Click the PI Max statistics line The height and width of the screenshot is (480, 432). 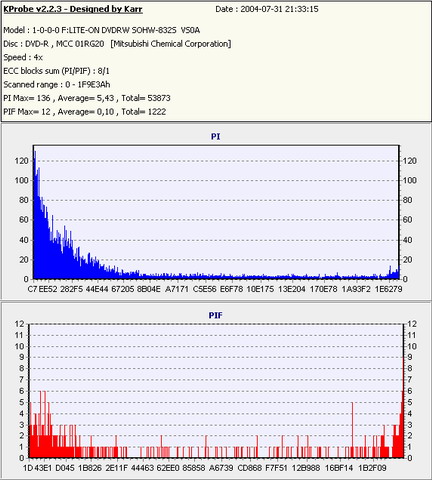coord(87,98)
